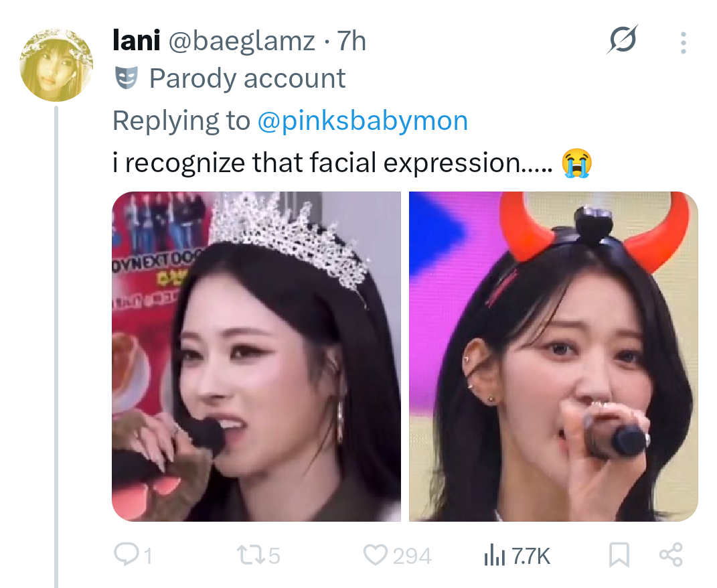Open the three-dot more options menu
The width and height of the screenshot is (717, 588).
point(683,43)
